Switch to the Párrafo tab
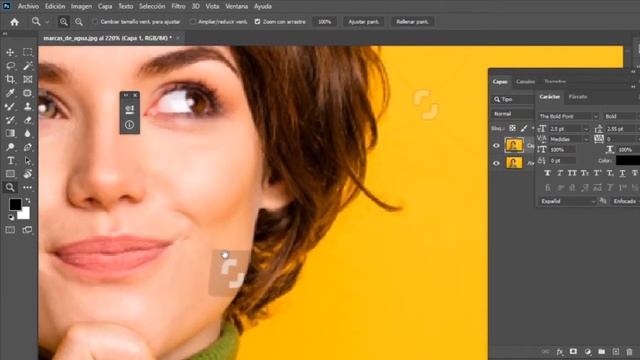The height and width of the screenshot is (360, 640). 578,97
